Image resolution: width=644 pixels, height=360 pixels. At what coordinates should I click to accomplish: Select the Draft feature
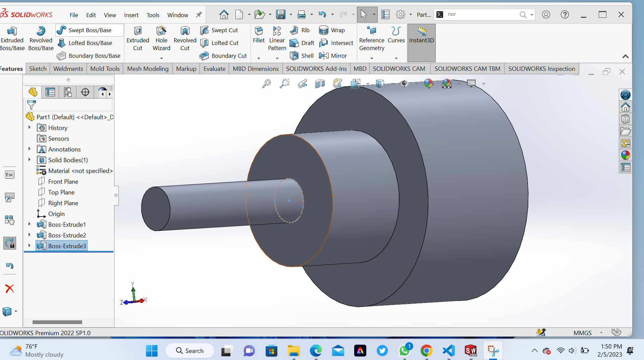(x=302, y=43)
